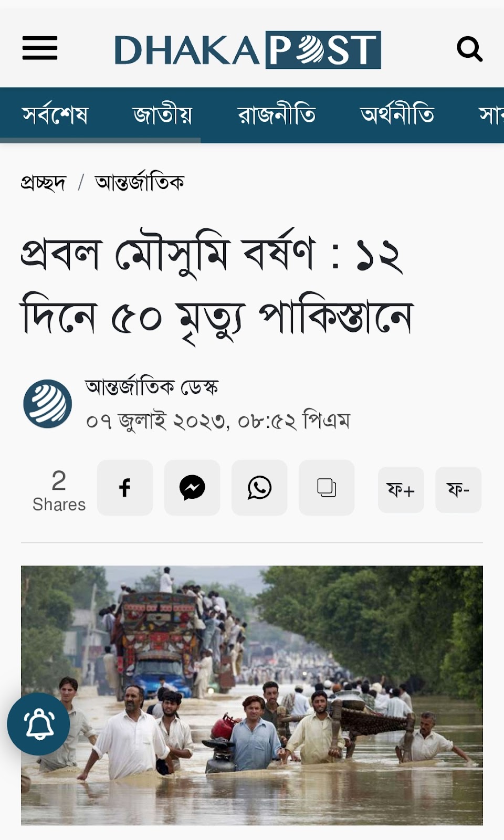Screen dimensions: 504x840
Task: Go to Dhaka Post logo homepage
Action: coord(248,50)
